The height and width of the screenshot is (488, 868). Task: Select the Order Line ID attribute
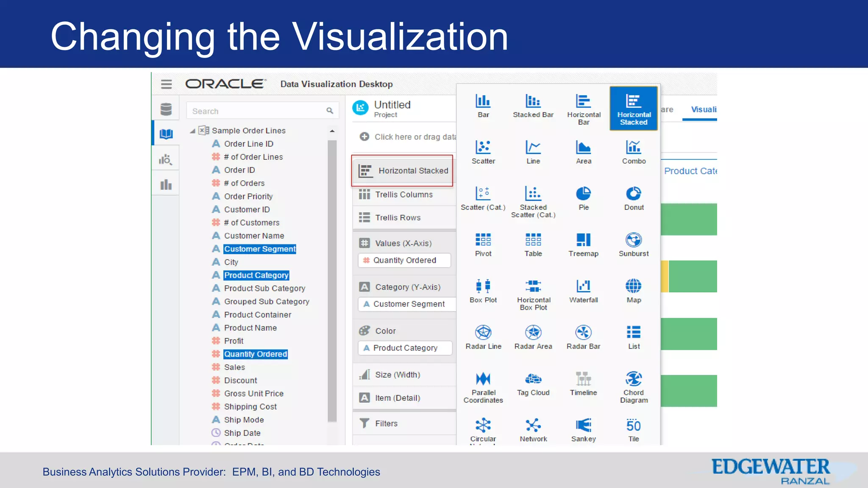coord(248,144)
